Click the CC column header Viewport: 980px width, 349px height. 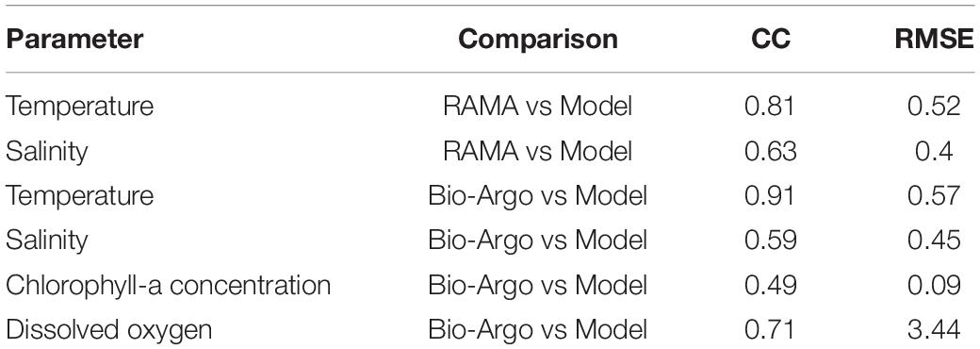[771, 40]
